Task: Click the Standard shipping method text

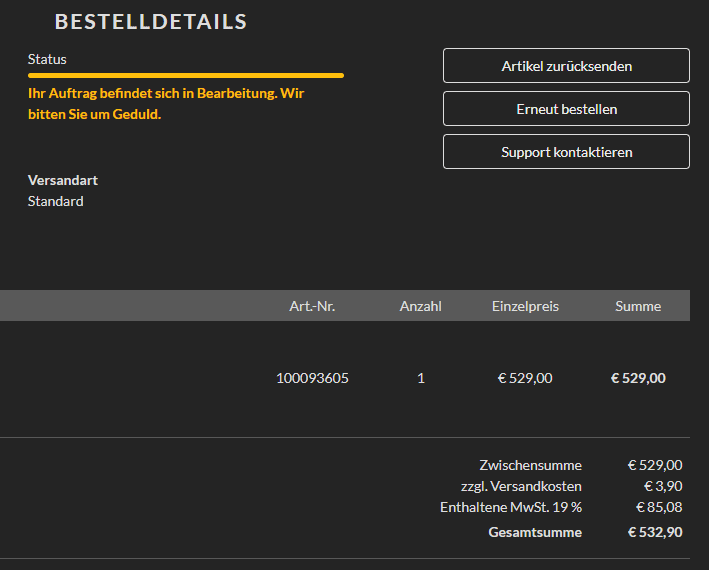Action: [x=56, y=201]
